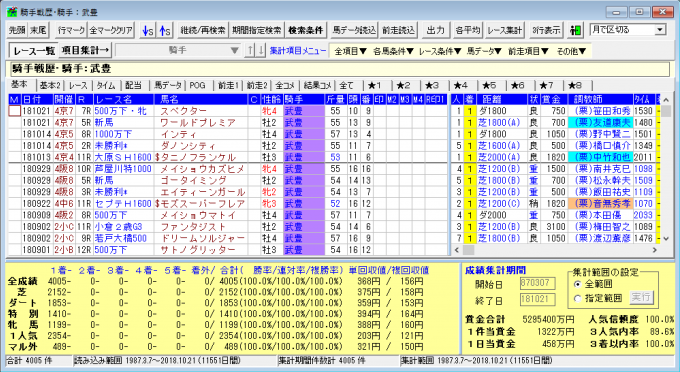680x372 pixels.
Task: Click the horizontal scrollbar thumb under the table
Action: point(468,250)
